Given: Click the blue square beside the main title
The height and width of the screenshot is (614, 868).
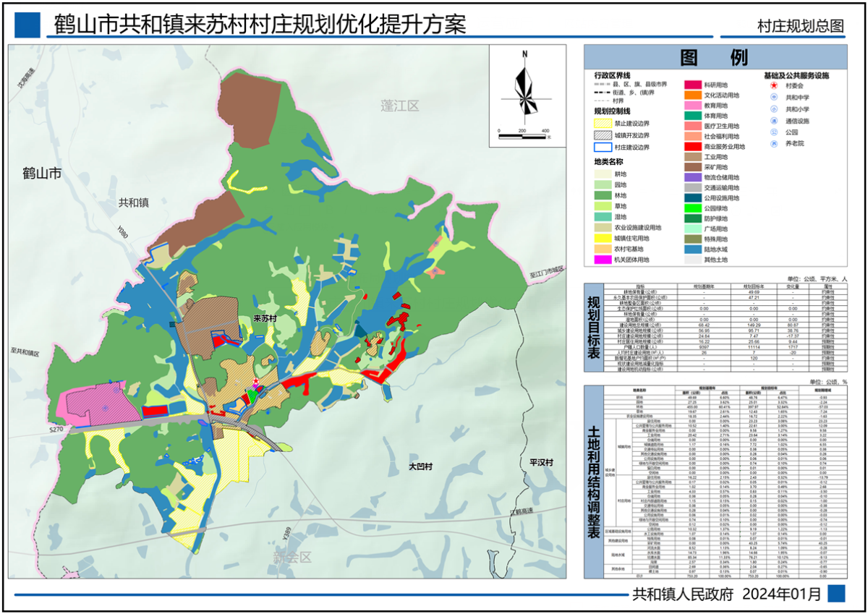Looking at the screenshot, I should pos(27,25).
